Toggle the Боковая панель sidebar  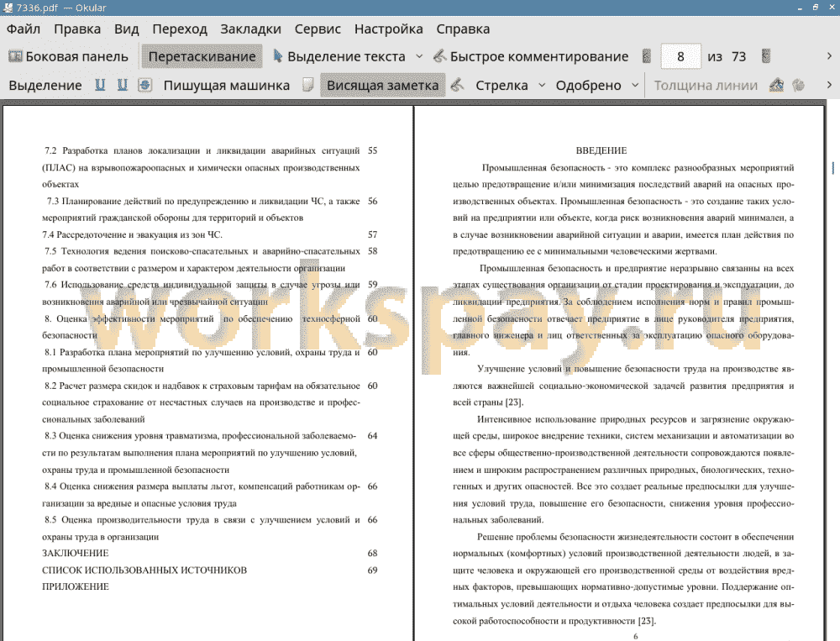pyautogui.click(x=69, y=56)
